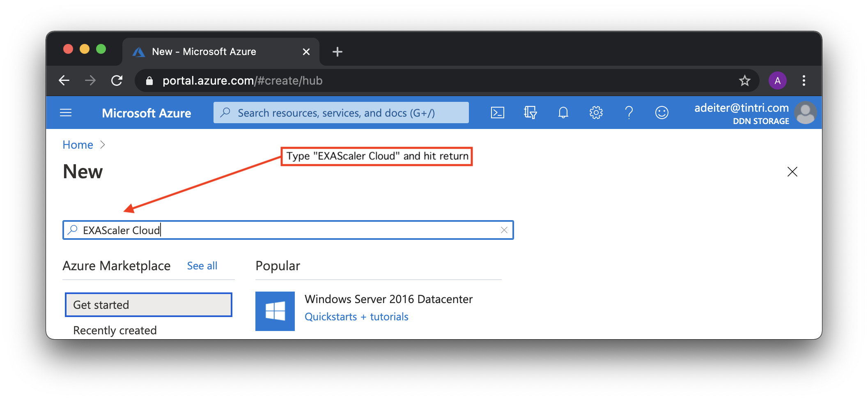Open the Directory and subscription filter icon
This screenshot has height=400, width=868.
click(x=530, y=113)
